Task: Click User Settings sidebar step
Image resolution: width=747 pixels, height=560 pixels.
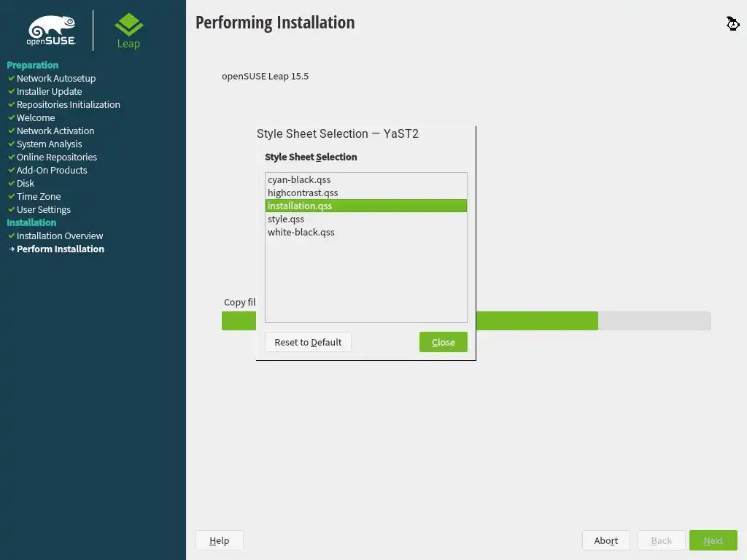Action: 43,209
